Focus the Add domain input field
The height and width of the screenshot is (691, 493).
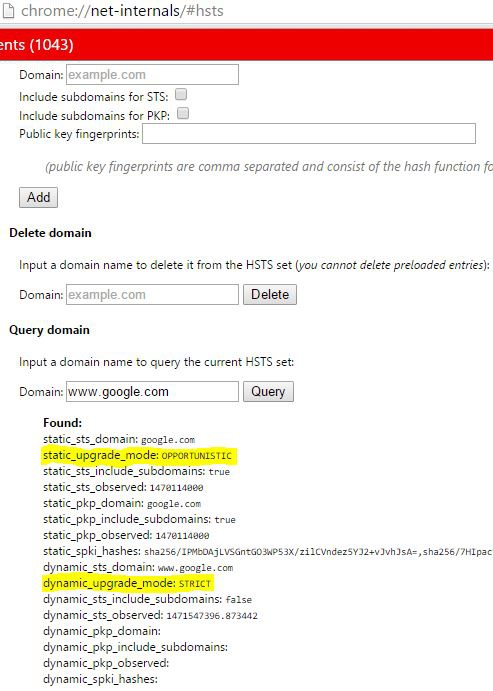[x=152, y=74]
